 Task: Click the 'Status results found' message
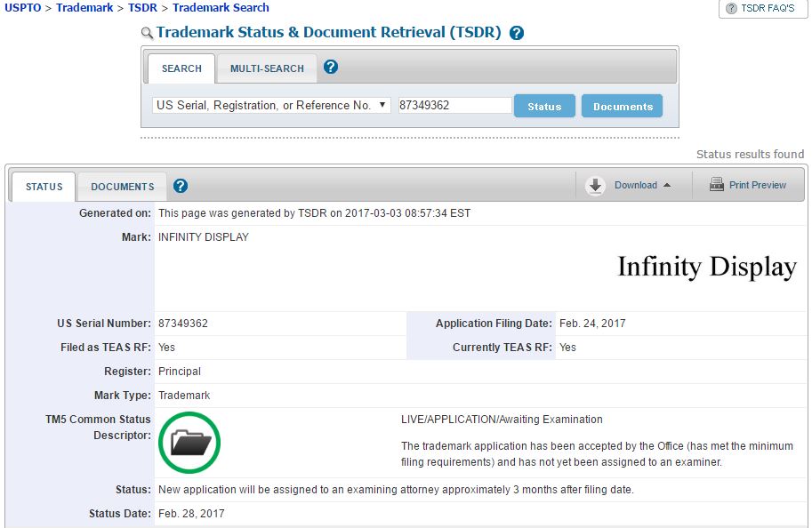click(750, 155)
